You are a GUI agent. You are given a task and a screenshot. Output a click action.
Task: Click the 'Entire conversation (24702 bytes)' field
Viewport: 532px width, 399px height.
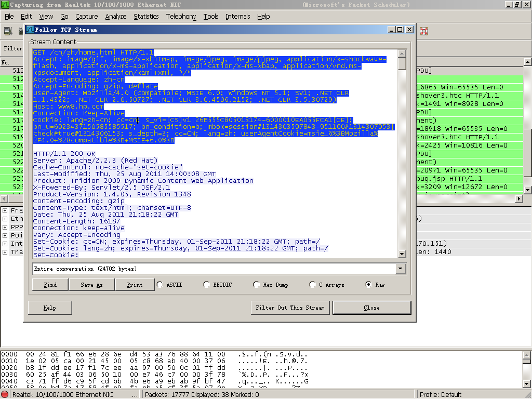coord(215,269)
